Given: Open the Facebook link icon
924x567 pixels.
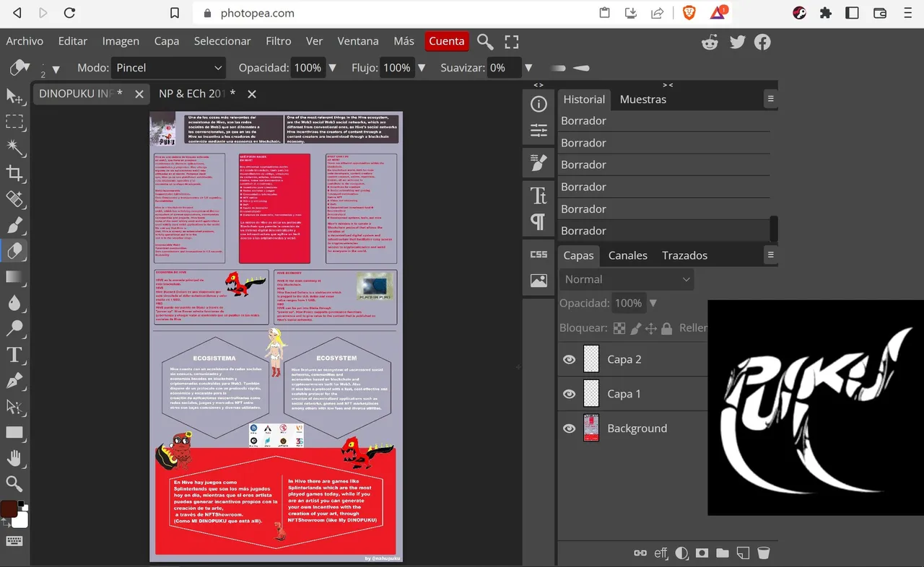Looking at the screenshot, I should coord(762,42).
